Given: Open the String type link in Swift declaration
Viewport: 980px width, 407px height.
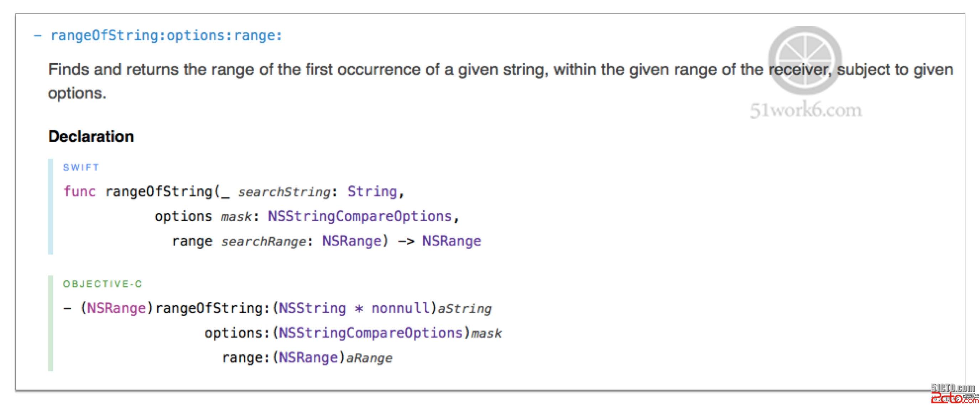Looking at the screenshot, I should (372, 191).
